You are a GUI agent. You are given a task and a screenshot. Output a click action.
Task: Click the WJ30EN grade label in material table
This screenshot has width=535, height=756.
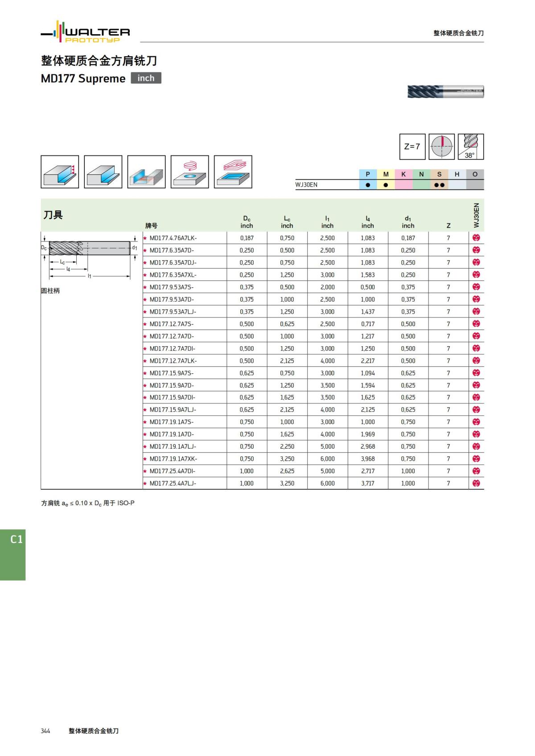tap(307, 185)
